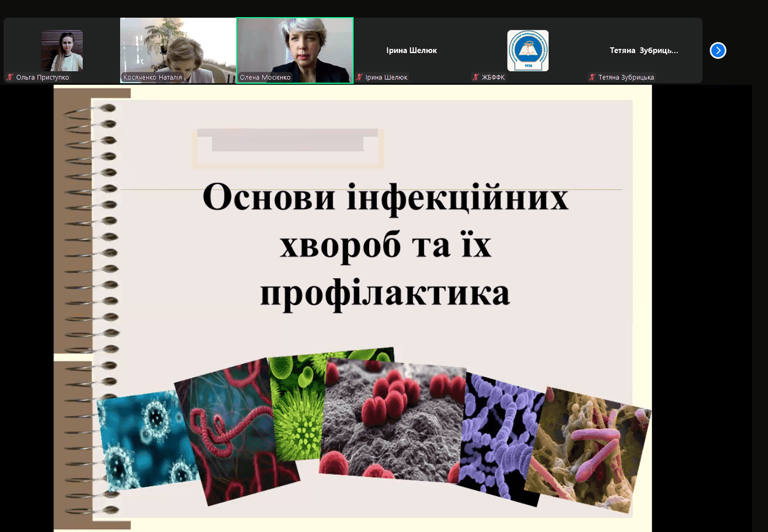Image resolution: width=768 pixels, height=532 pixels.
Task: Click the pink rod bacteria image
Action: coord(588,450)
